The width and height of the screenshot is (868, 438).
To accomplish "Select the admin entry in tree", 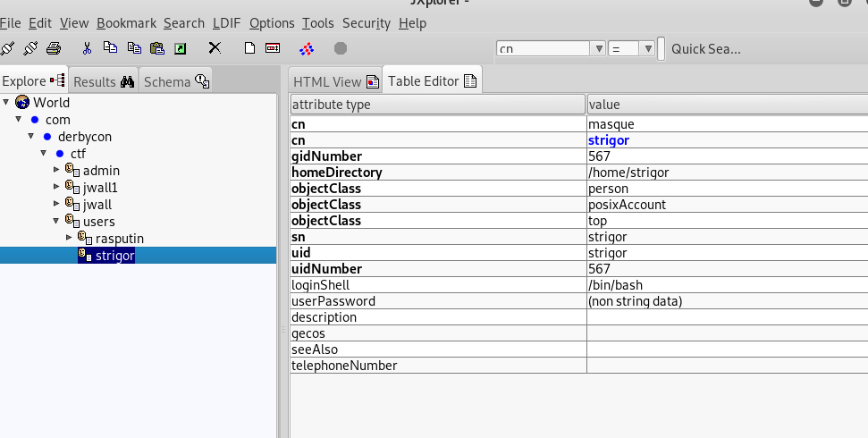I will [x=101, y=171].
